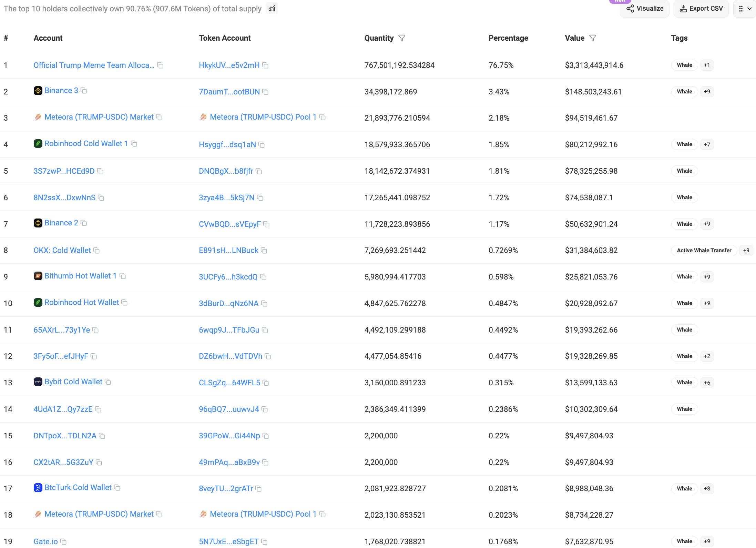The width and height of the screenshot is (756, 548).
Task: Open token account 3zya4B...5kSj7N
Action: [x=226, y=198]
